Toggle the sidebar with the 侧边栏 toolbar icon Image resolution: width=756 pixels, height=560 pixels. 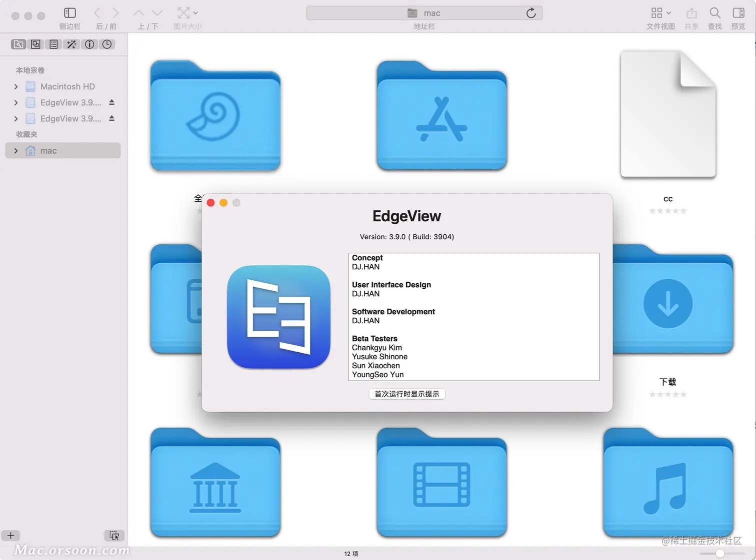point(70,13)
